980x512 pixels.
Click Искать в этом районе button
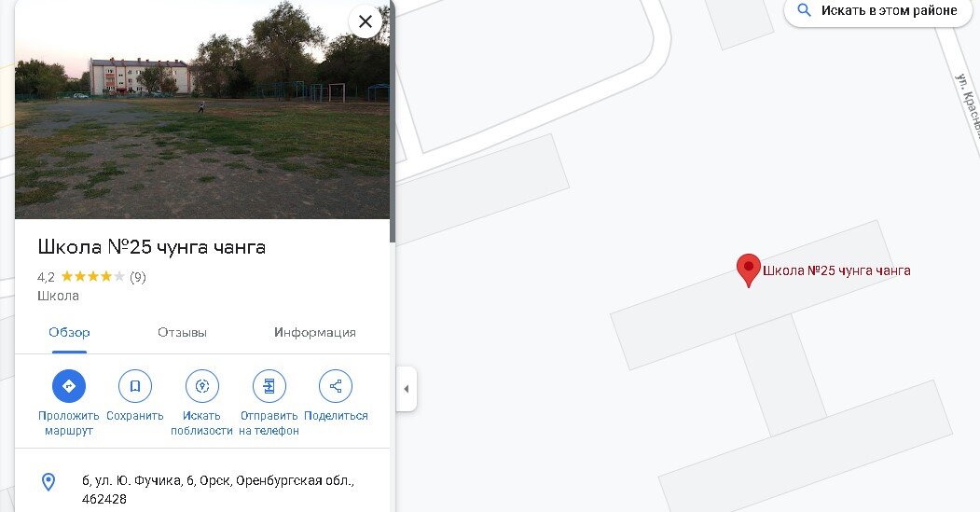click(878, 11)
